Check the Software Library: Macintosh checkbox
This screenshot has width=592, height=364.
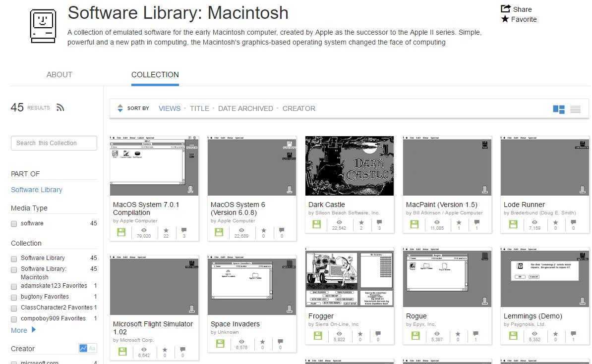click(x=14, y=270)
